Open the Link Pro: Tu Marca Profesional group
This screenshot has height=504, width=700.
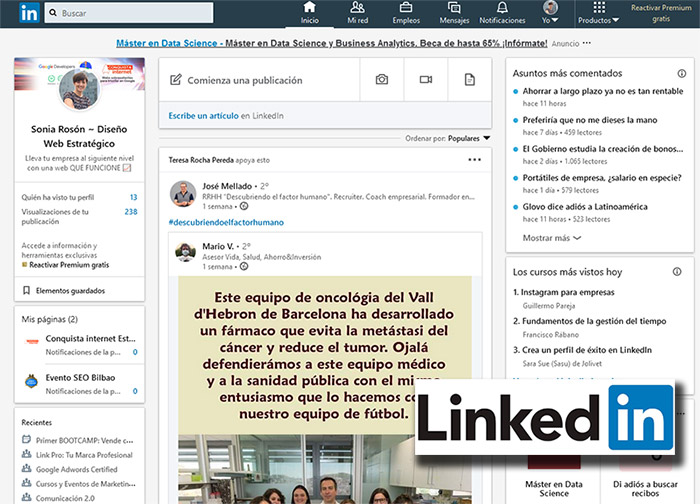pyautogui.click(x=77, y=455)
